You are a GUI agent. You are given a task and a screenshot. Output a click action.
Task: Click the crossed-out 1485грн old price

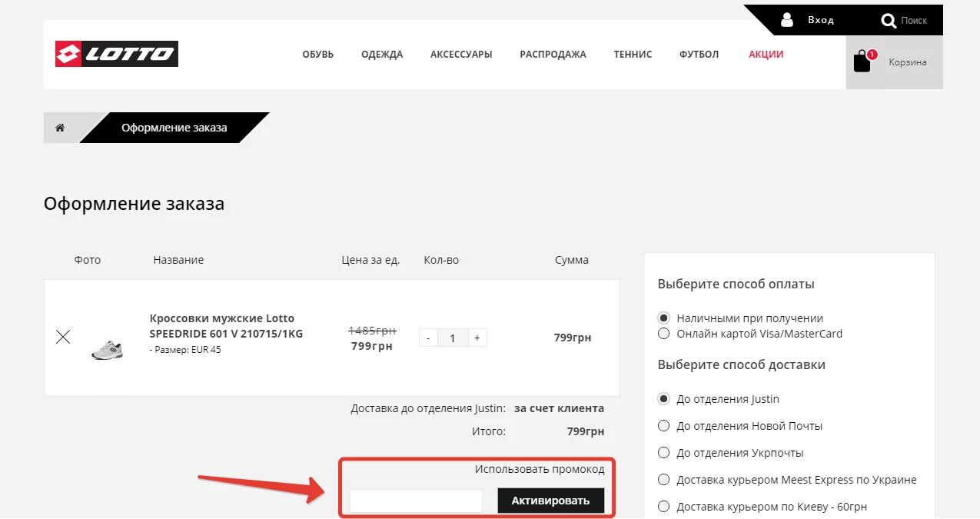coord(372,331)
